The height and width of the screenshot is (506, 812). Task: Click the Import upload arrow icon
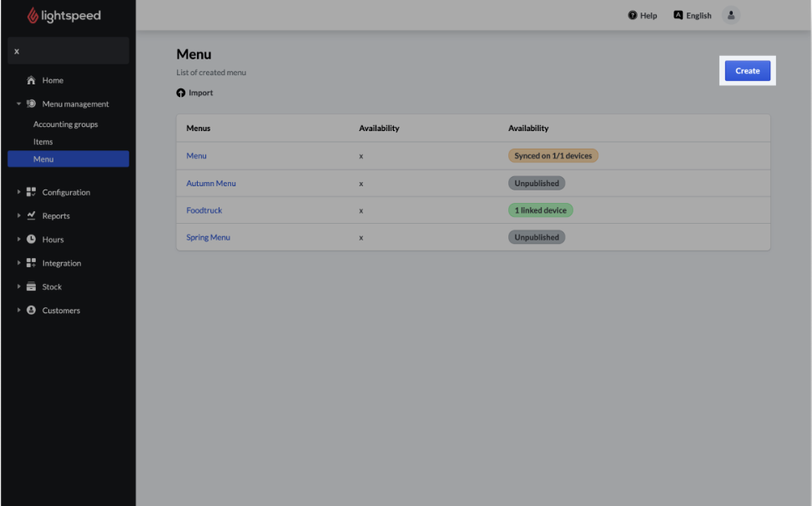pyautogui.click(x=181, y=93)
